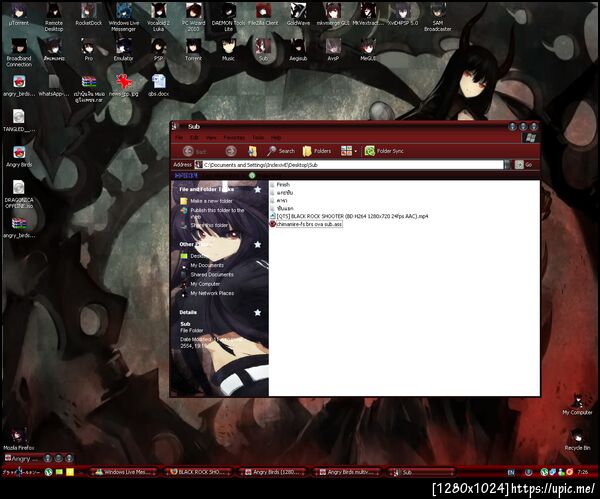Click the Go button beside address bar
The width and height of the screenshot is (600, 499).
[523, 165]
